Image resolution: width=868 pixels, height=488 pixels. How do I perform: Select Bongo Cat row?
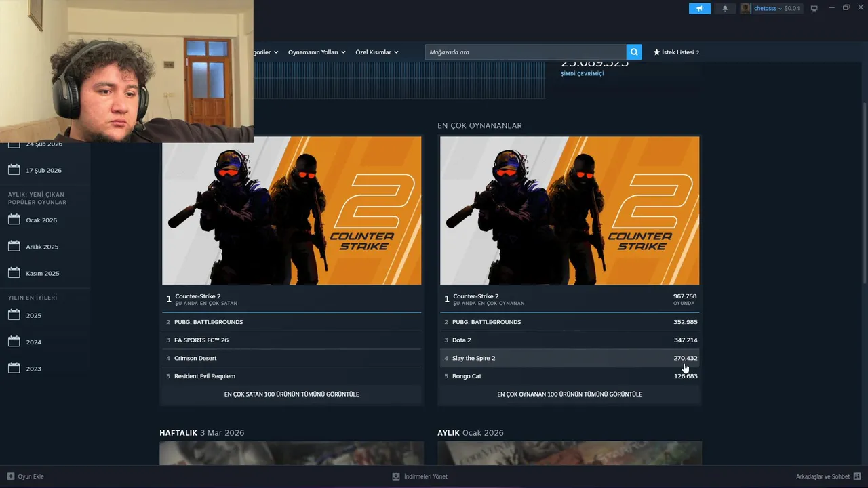[x=570, y=376]
